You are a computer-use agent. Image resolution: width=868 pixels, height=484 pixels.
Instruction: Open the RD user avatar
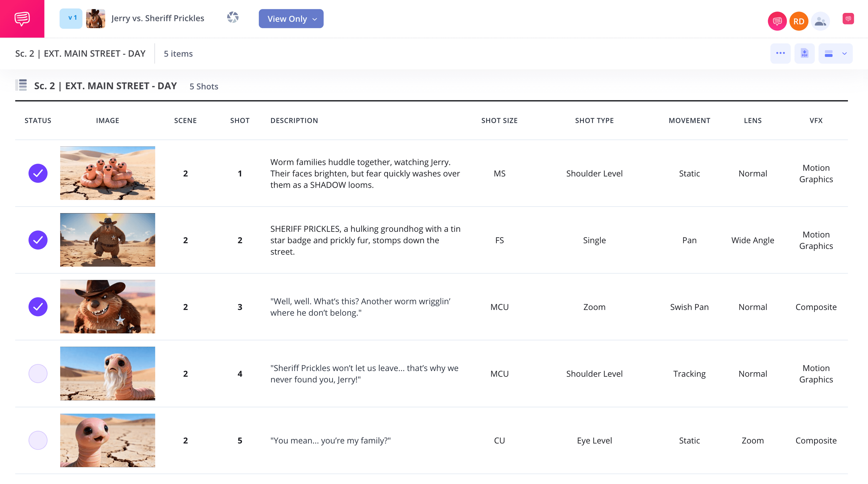point(798,21)
